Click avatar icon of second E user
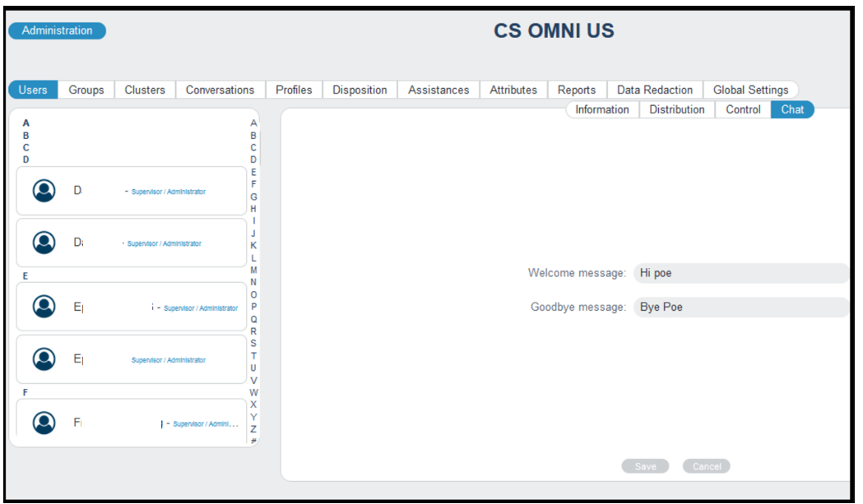Screen dimensions: 863x504 [44, 359]
